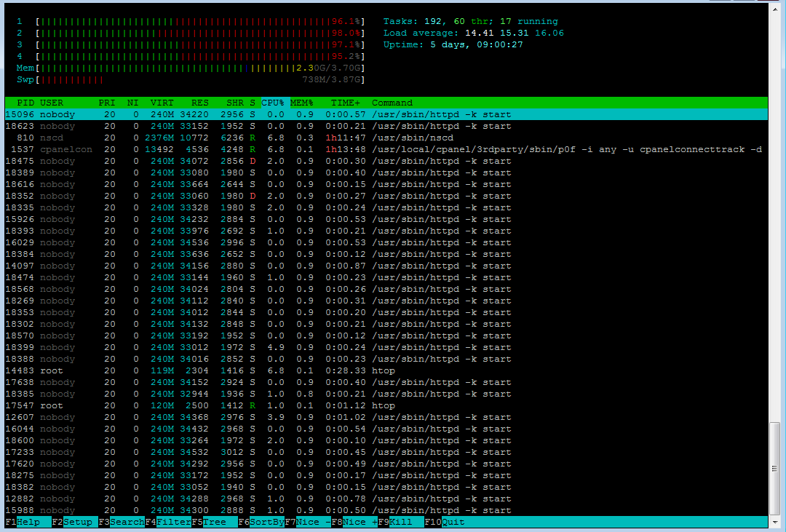
Task: Click the Uptime 5 days text
Action: (453, 44)
